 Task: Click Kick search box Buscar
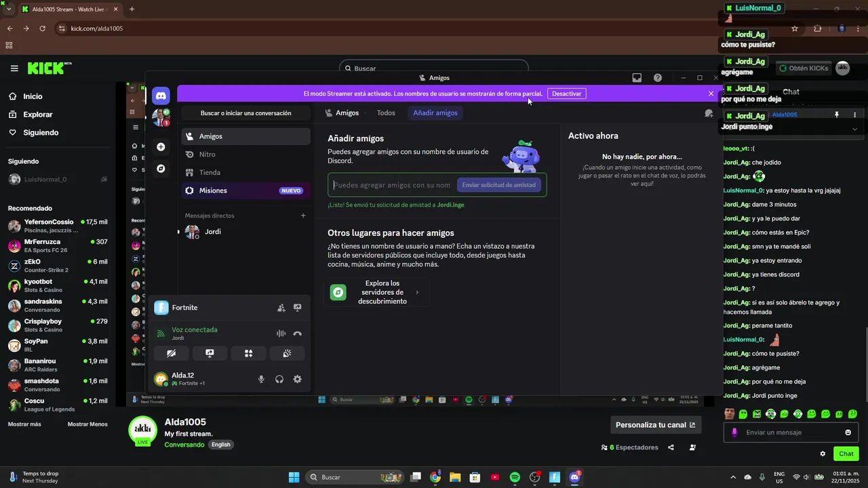pos(434,68)
